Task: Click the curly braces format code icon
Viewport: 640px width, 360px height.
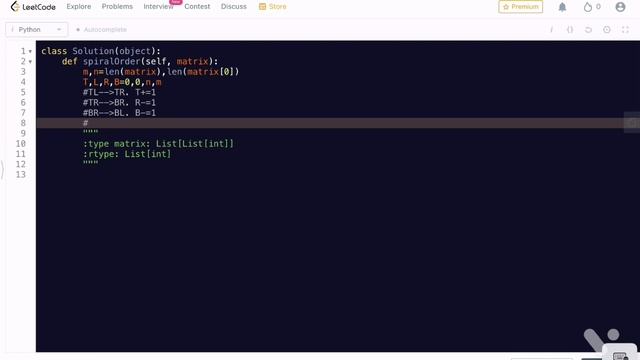Action: coord(570,29)
